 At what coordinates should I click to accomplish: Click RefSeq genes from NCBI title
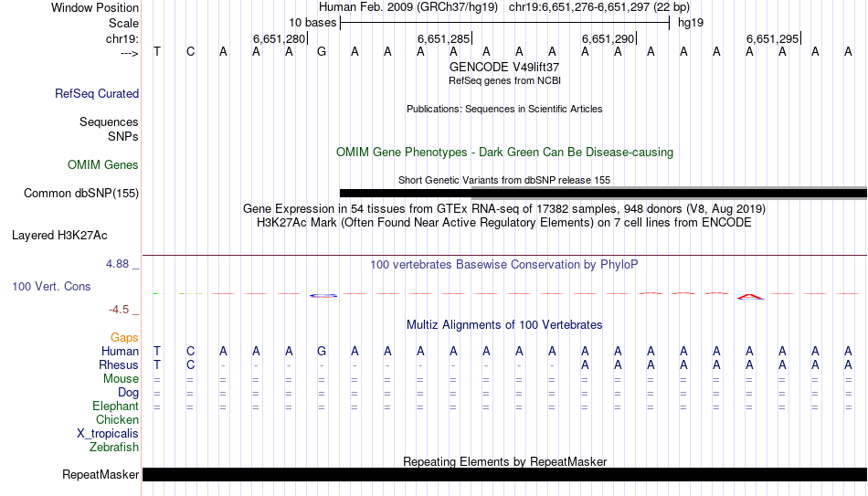click(504, 80)
